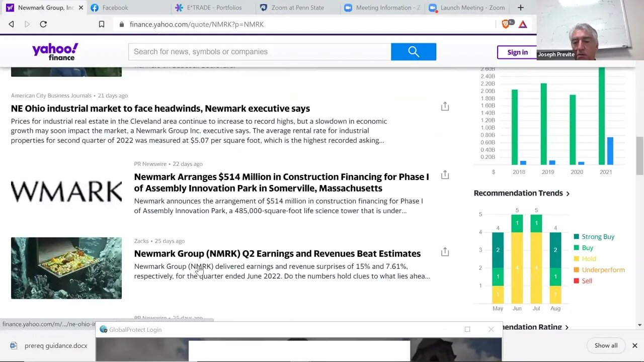The width and height of the screenshot is (644, 362).
Task: Click Zacks 25 days ago source text
Action: (159, 241)
